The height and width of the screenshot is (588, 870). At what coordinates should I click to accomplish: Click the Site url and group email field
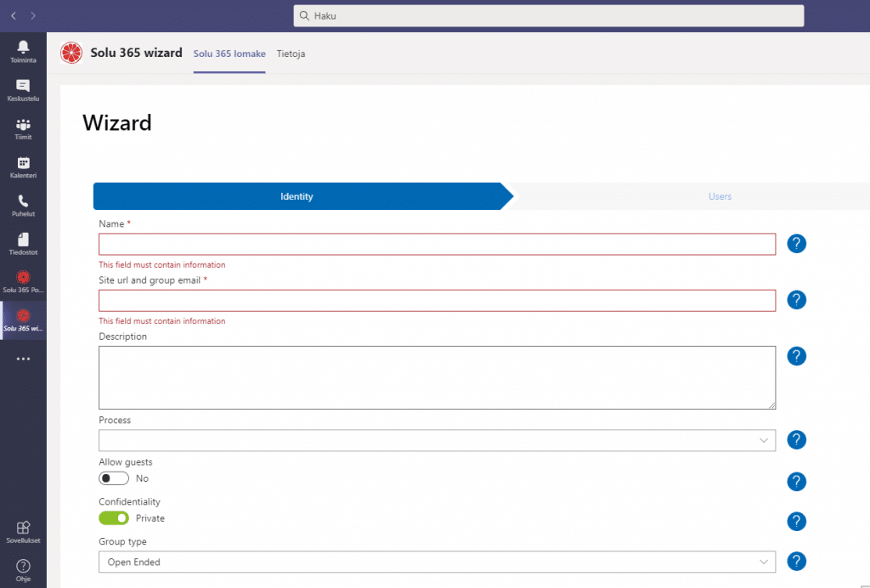(437, 300)
